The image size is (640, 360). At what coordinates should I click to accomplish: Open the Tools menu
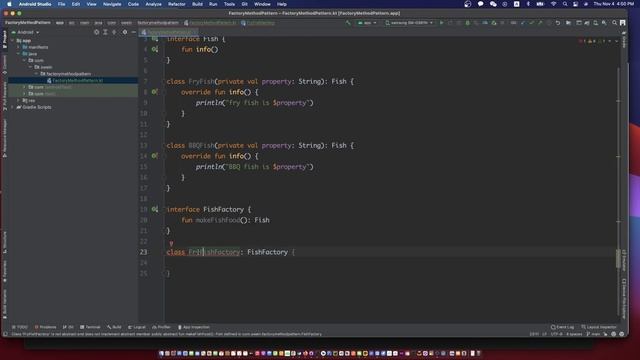229,4
